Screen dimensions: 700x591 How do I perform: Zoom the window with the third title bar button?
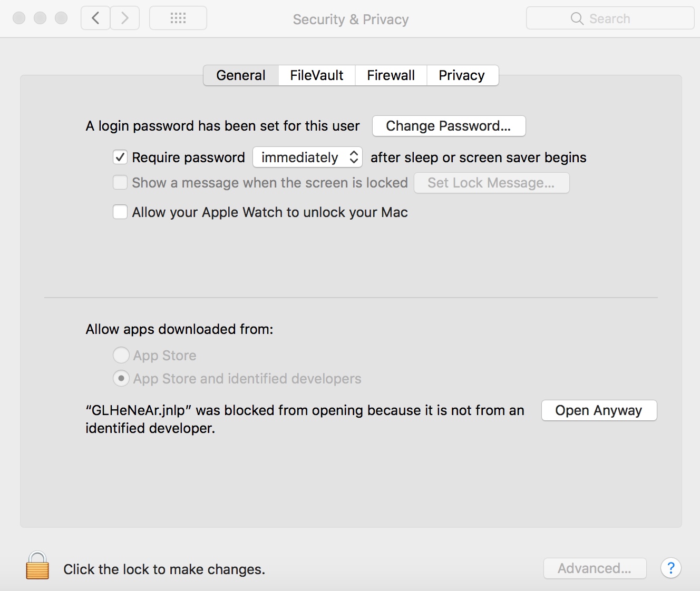click(x=61, y=18)
